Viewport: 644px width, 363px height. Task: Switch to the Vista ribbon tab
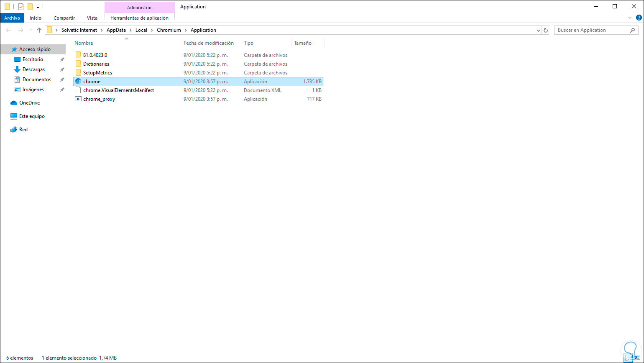coord(92,18)
